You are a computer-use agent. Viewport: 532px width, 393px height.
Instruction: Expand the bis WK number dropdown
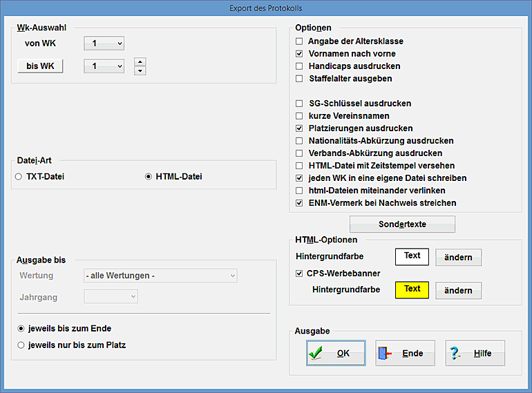pos(104,66)
